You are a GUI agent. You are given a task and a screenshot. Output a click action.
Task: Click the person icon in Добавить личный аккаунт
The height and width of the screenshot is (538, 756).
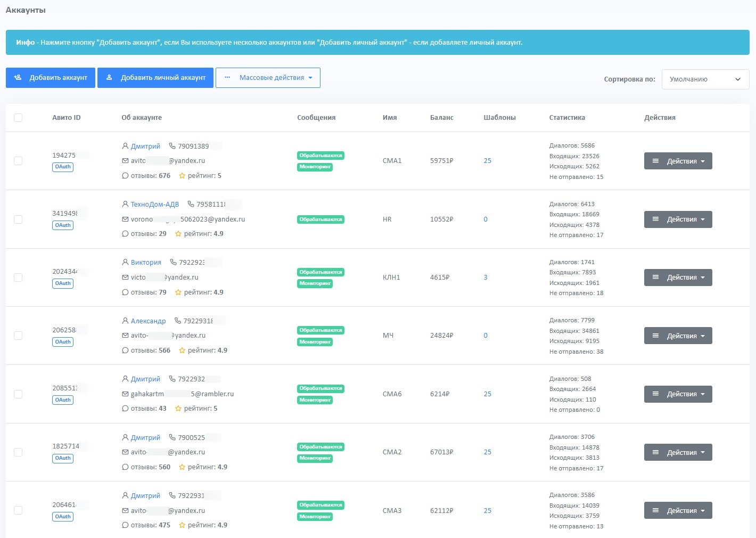(109, 78)
